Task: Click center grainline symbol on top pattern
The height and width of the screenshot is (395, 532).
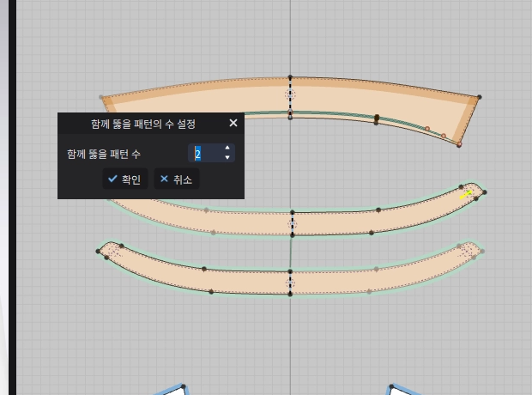Action: pos(290,94)
